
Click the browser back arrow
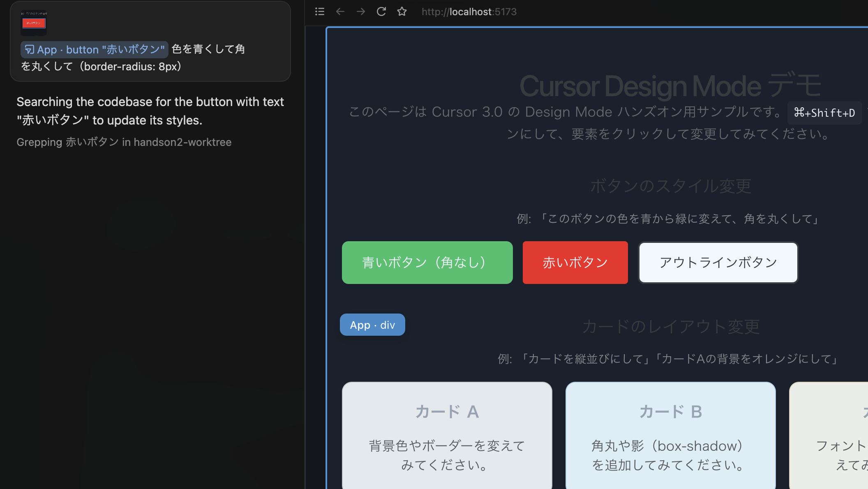[340, 12]
